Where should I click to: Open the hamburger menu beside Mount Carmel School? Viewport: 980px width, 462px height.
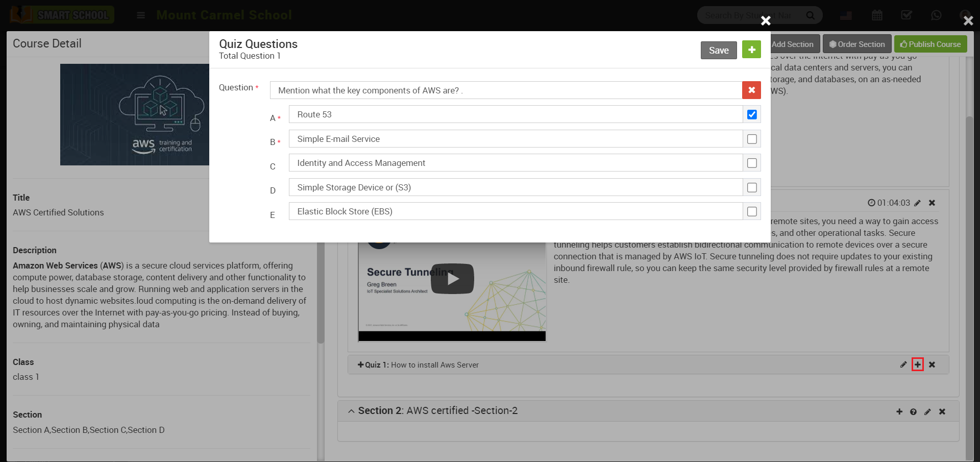(x=140, y=15)
